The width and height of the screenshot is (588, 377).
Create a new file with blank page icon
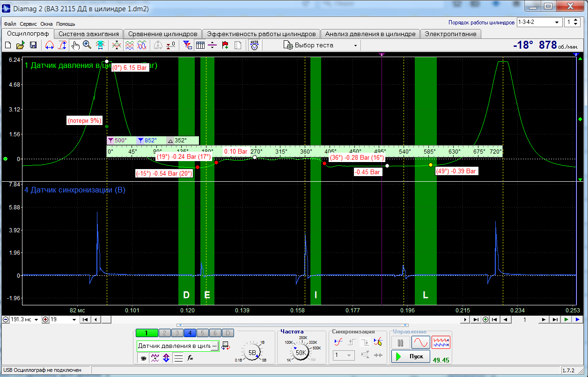tap(7, 45)
